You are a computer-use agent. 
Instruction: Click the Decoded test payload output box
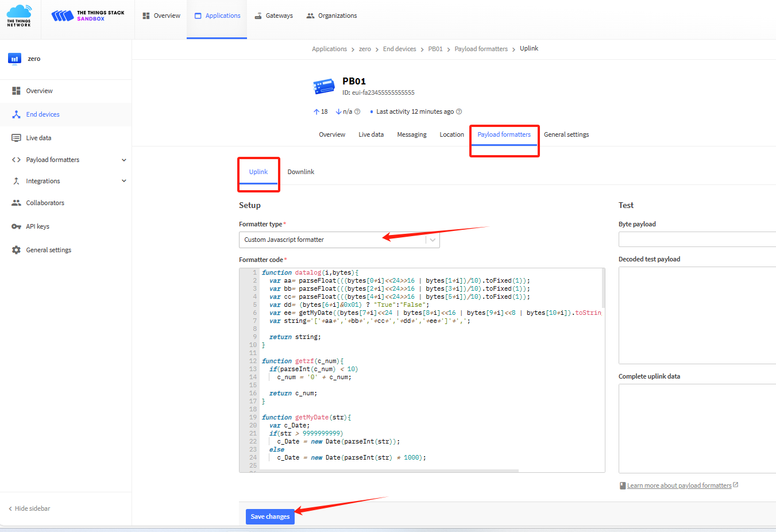coord(697,315)
